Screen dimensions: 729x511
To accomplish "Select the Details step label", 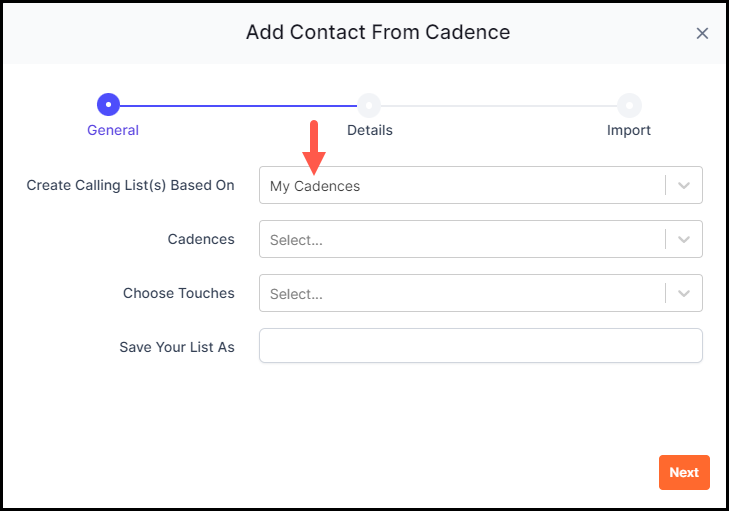I will pyautogui.click(x=370, y=130).
